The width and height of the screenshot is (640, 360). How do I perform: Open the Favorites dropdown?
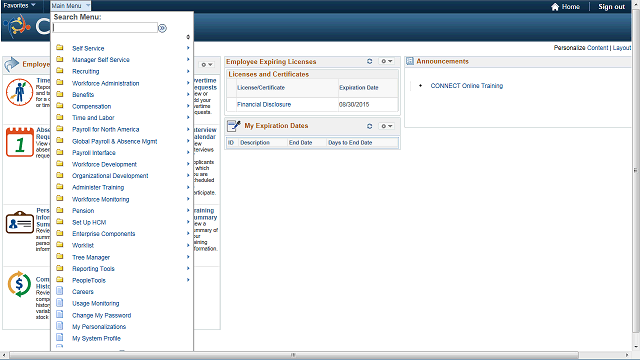pyautogui.click(x=19, y=5)
